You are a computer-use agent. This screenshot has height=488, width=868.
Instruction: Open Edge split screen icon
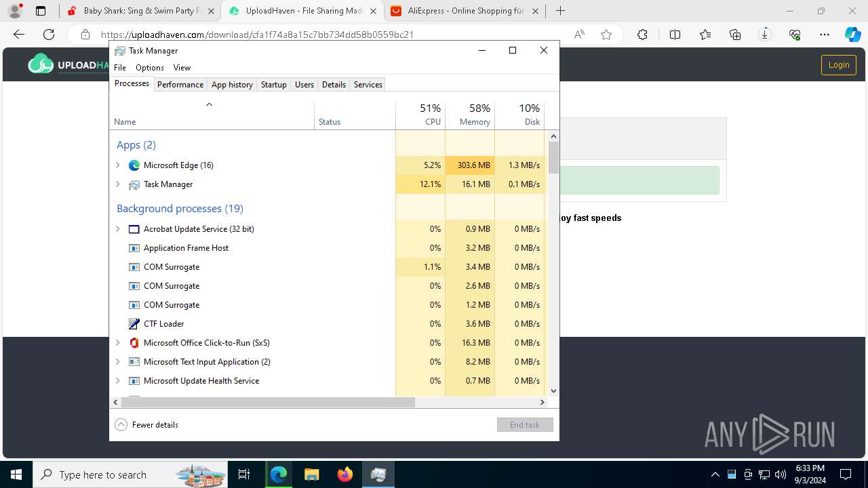pos(675,35)
